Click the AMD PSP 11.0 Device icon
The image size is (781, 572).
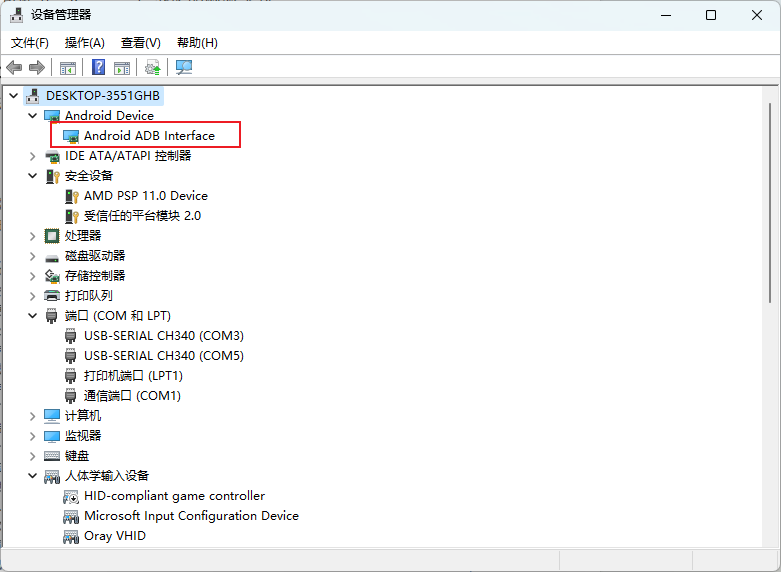click(72, 196)
